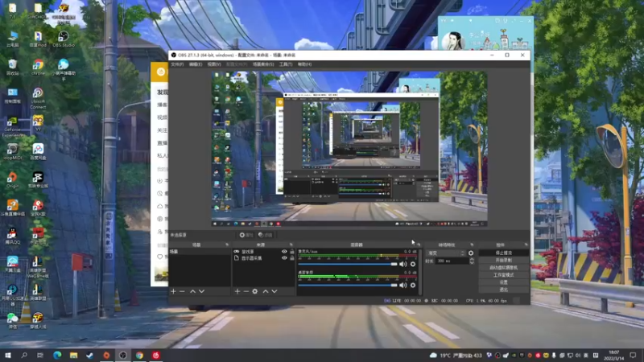Click the 属性 properties button above the docks
Screen dimensions: 644x362
246,235
